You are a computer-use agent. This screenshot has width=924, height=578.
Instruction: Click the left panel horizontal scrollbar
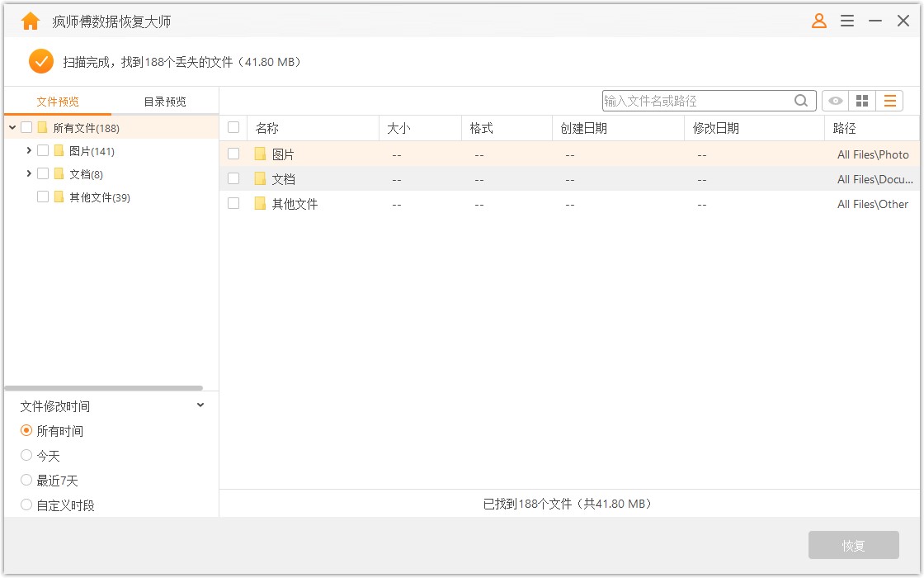(104, 388)
